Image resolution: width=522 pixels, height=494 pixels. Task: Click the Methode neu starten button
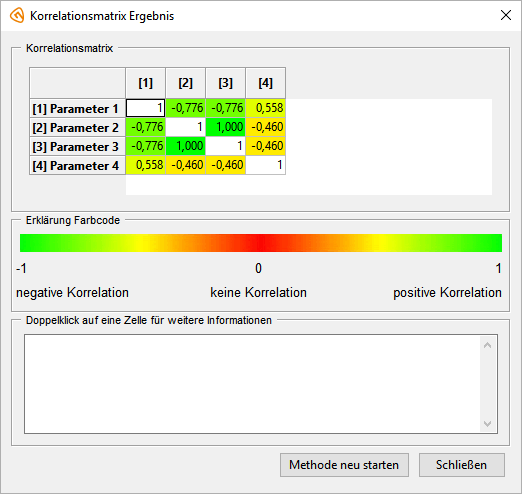(x=344, y=465)
